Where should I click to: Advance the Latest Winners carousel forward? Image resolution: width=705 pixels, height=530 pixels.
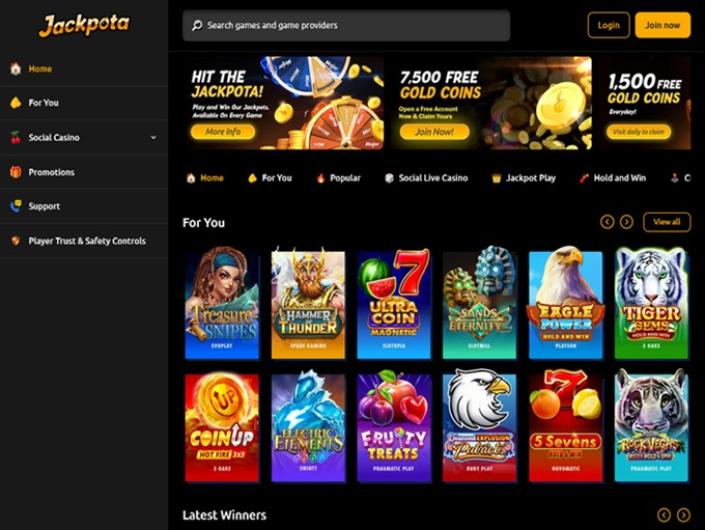(x=683, y=515)
